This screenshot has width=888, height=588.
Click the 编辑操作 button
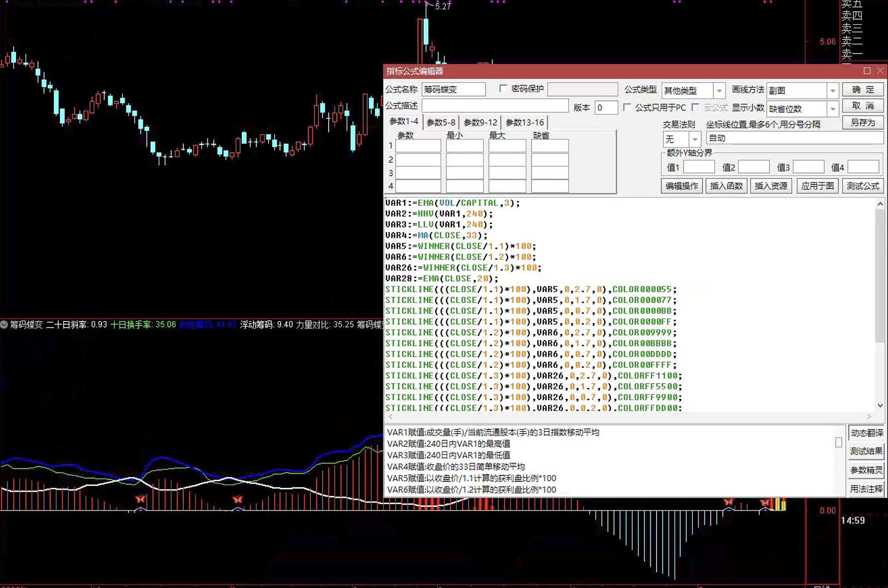click(x=682, y=186)
